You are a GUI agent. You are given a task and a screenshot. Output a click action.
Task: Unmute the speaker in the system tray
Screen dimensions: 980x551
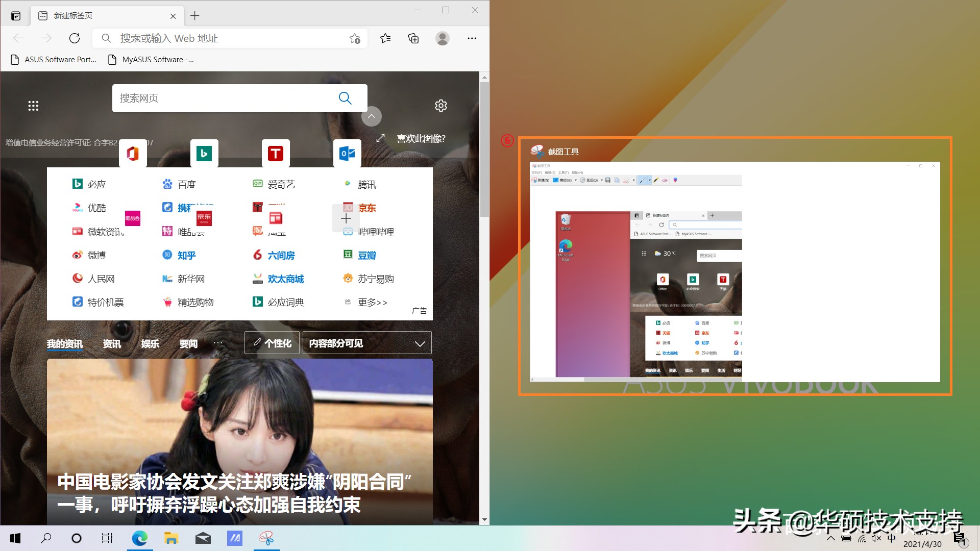click(x=876, y=538)
